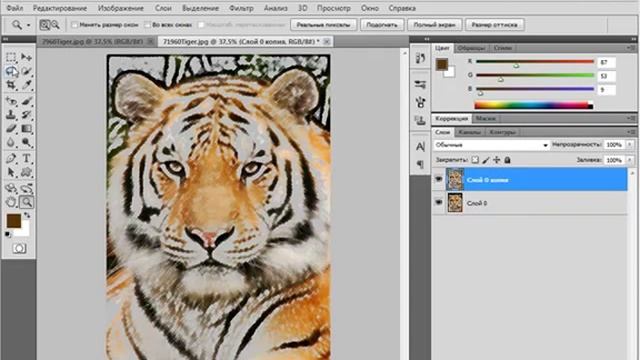Screen dimensions: 640x360
Task: Select the Rectangular Marquee tool
Action: (x=11, y=57)
